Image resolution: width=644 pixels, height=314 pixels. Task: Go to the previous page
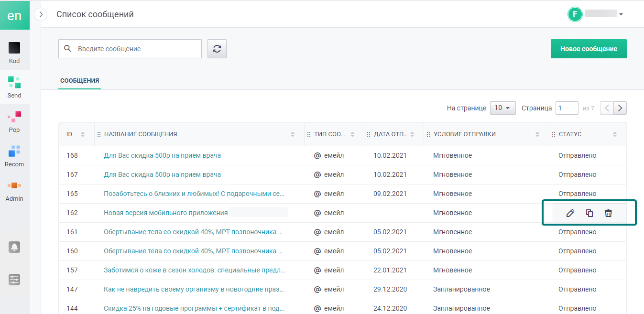pyautogui.click(x=607, y=108)
